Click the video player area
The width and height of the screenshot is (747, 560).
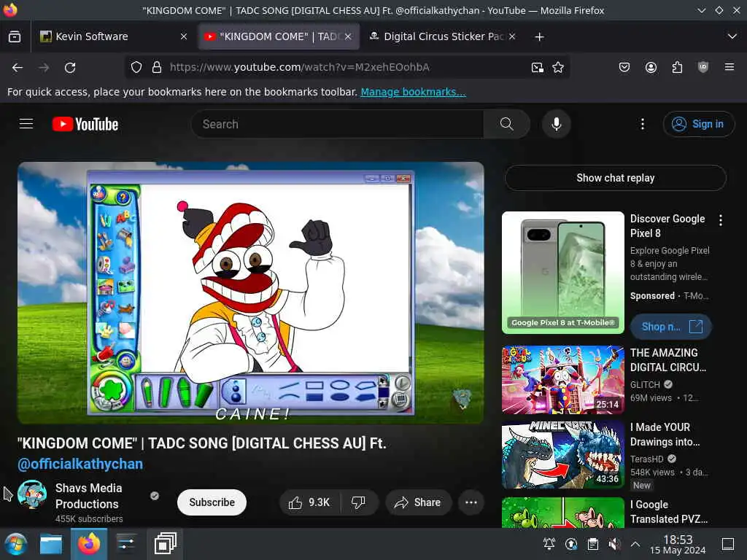point(251,293)
